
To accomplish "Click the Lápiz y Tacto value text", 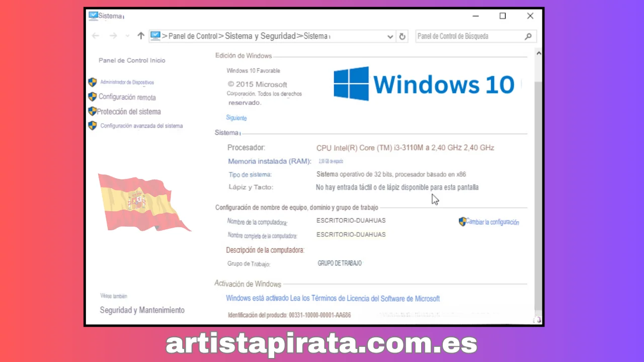I will click(x=397, y=188).
